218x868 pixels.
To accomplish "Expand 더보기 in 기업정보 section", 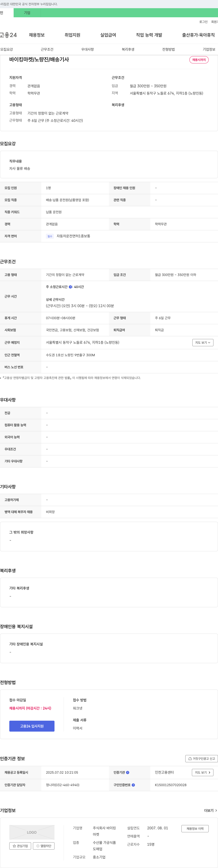I will 211,810.
